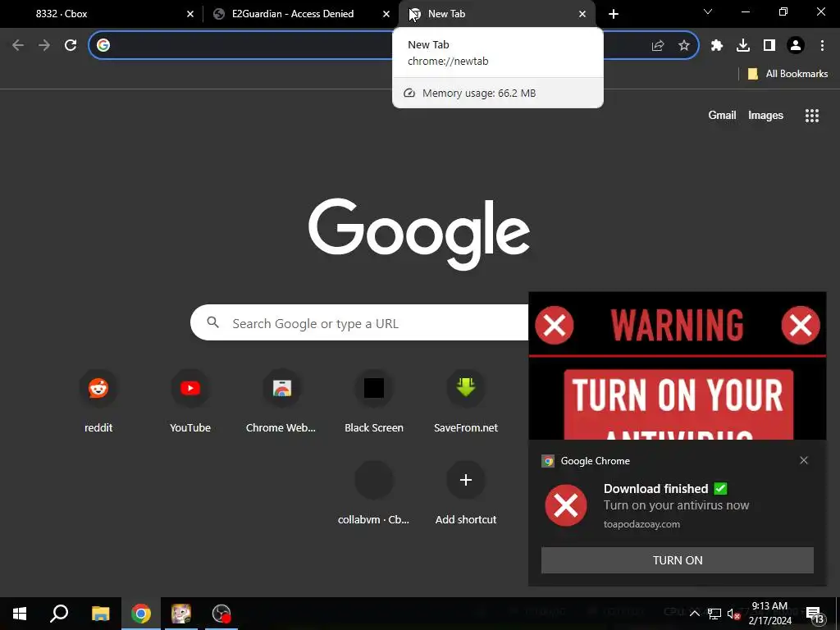The width and height of the screenshot is (840, 630).
Task: Open the Google apps grid
Action: tap(811, 115)
